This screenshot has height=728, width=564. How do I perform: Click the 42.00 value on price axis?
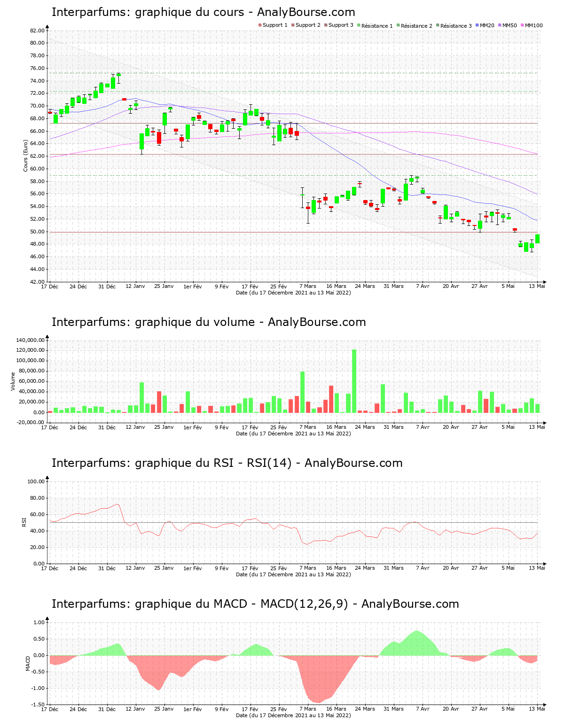click(37, 282)
